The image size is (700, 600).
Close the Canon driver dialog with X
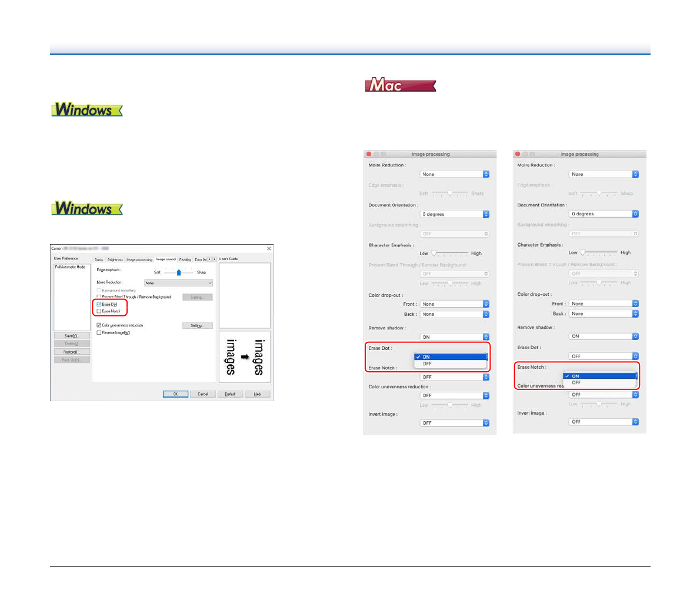pyautogui.click(x=269, y=249)
